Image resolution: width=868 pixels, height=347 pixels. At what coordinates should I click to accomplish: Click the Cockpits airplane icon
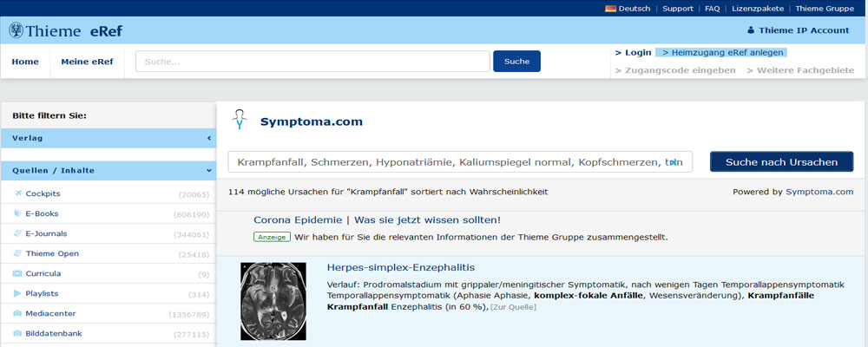click(x=17, y=193)
